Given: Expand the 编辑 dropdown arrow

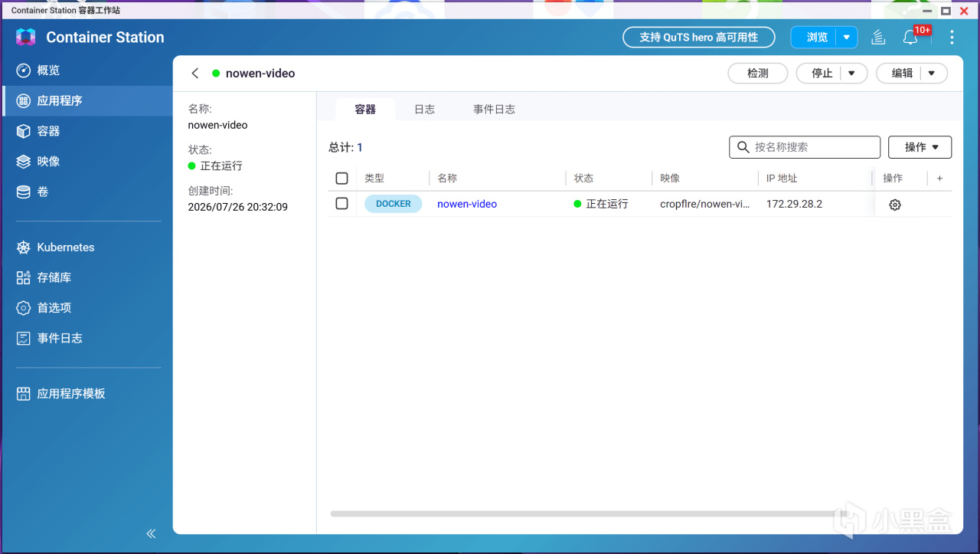Looking at the screenshot, I should (x=932, y=74).
